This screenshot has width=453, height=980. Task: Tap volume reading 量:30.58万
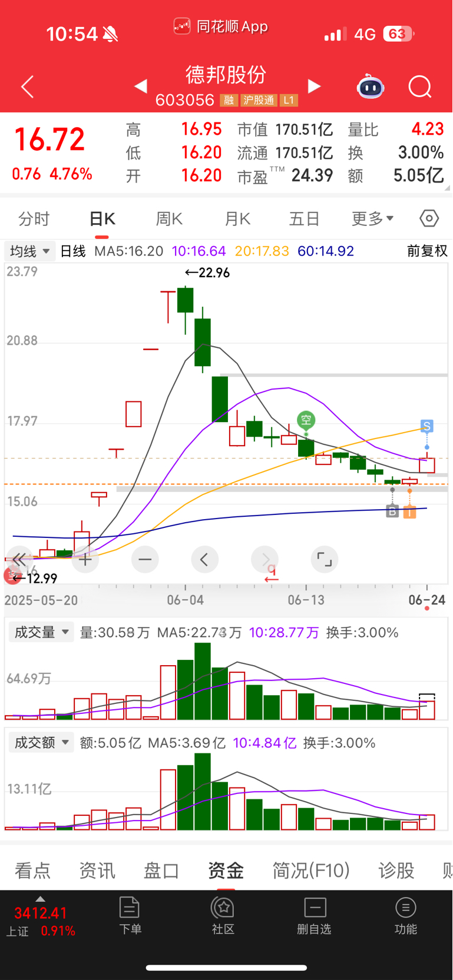[x=115, y=633]
